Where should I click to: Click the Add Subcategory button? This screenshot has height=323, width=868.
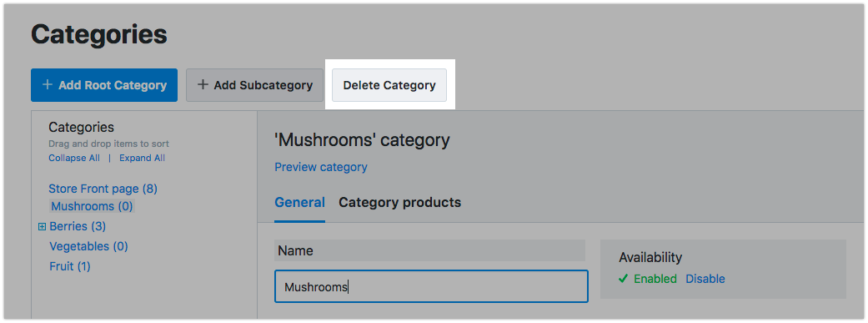254,85
